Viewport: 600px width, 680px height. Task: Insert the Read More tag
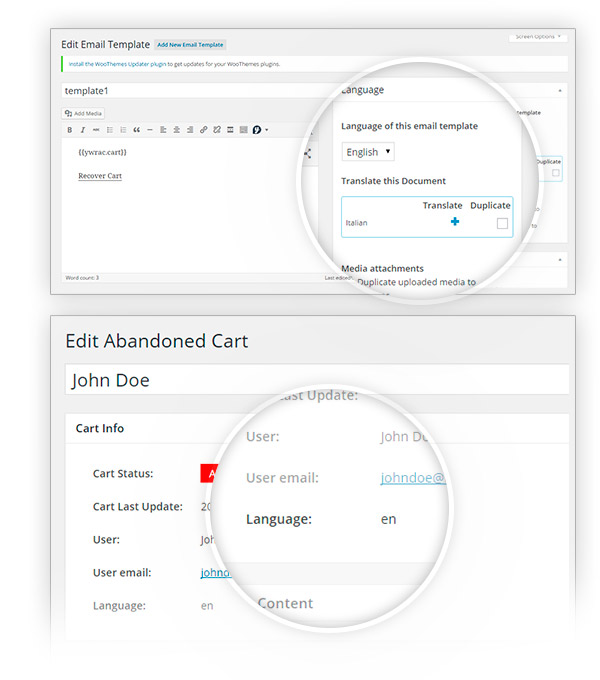pos(230,130)
